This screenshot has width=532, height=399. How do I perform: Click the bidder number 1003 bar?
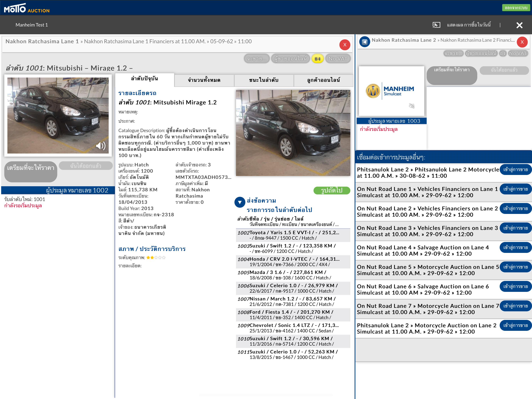[392, 121]
